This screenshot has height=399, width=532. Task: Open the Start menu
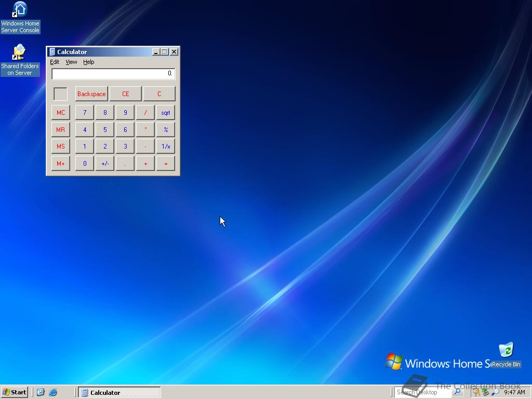(14, 392)
